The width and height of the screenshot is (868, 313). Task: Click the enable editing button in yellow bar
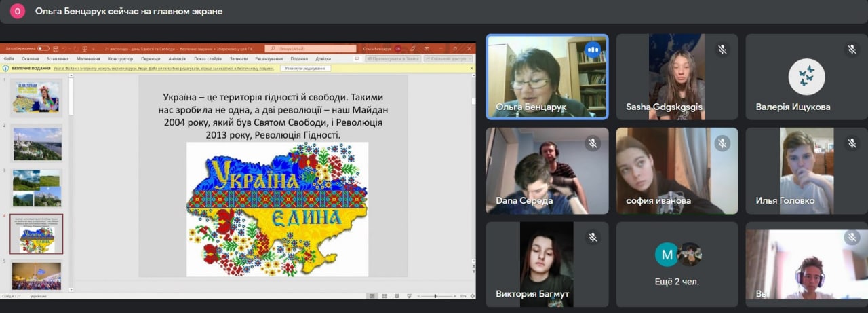306,69
